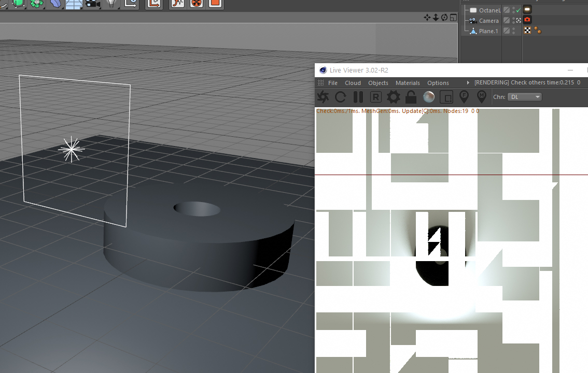The height and width of the screenshot is (373, 588).
Task: Open Options menu in Live Viewer
Action: [x=438, y=83]
